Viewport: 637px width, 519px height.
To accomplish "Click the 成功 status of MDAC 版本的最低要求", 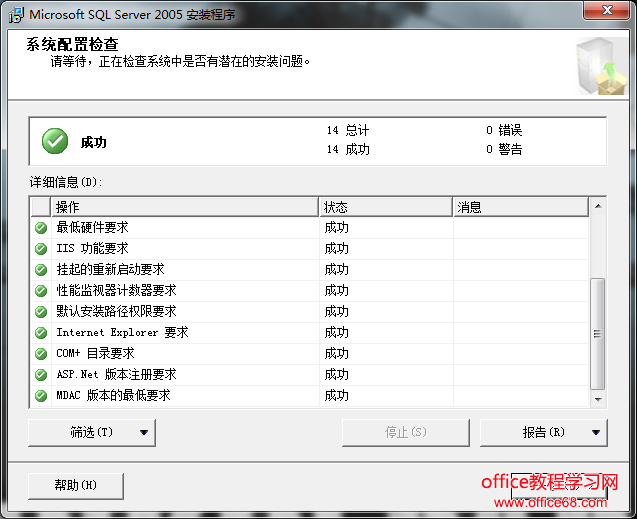I will (336, 396).
